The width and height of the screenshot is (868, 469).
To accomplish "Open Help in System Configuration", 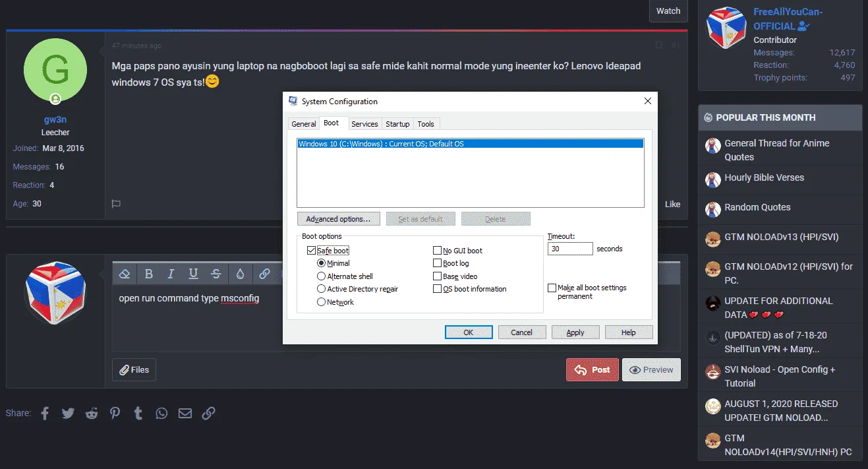I will 629,332.
